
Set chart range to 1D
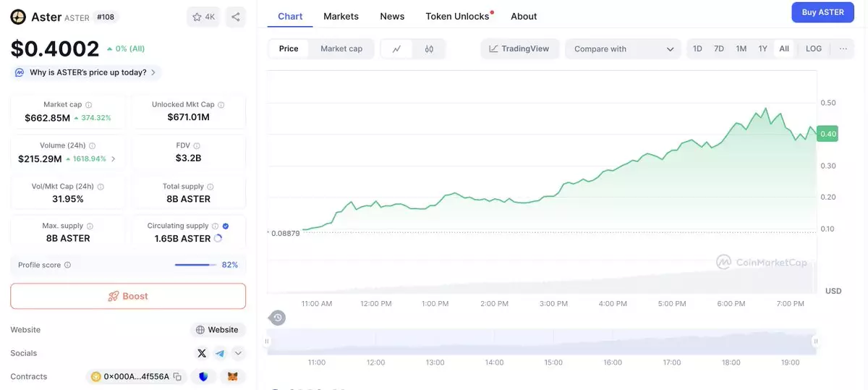click(697, 48)
